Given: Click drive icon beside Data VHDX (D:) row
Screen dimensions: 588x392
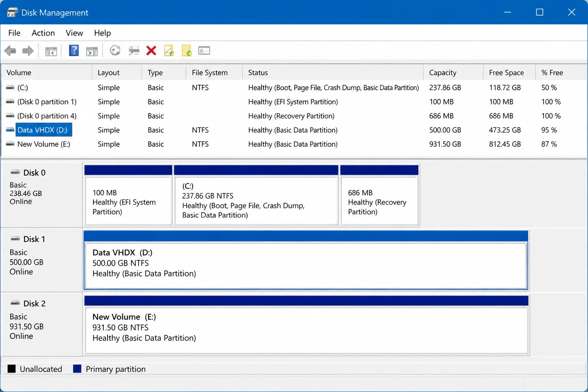Looking at the screenshot, I should click(10, 130).
